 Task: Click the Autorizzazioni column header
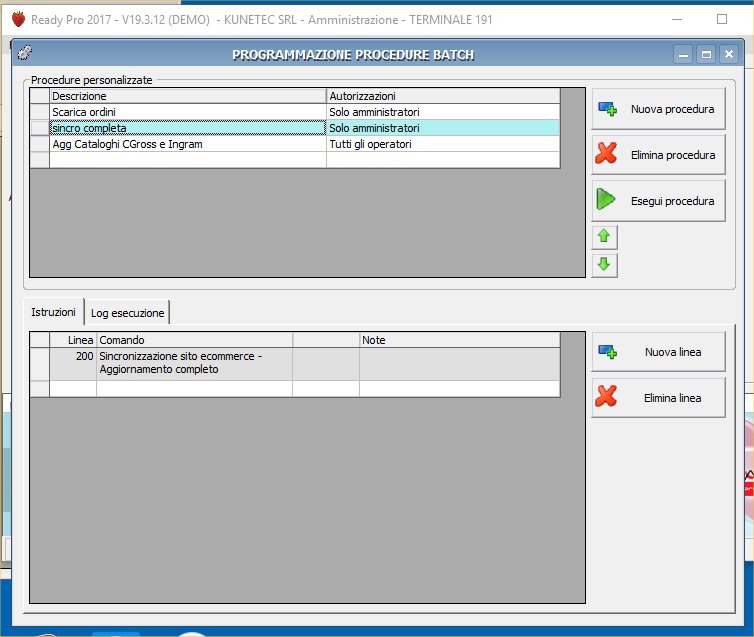[x=443, y=96]
